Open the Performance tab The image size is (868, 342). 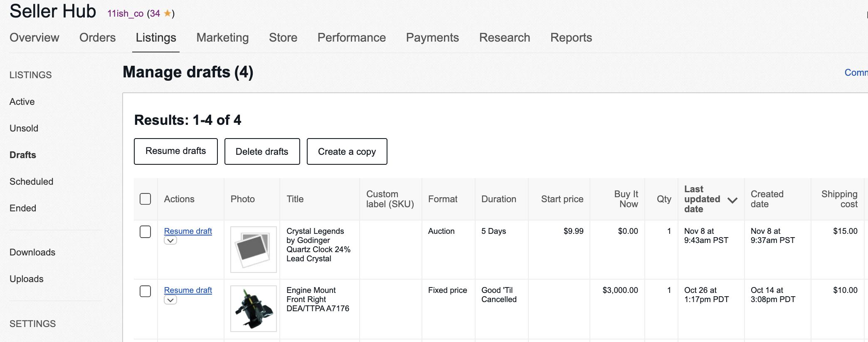click(352, 37)
